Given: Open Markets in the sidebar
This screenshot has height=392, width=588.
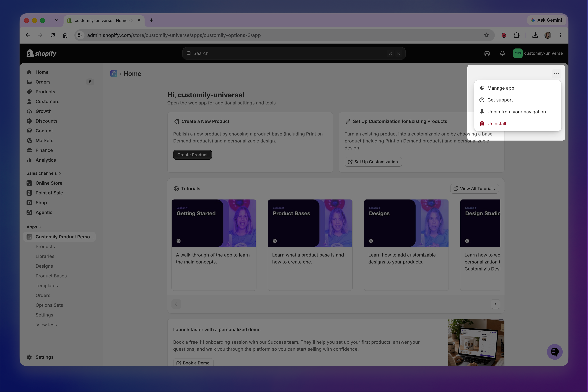Looking at the screenshot, I should pos(59,140).
